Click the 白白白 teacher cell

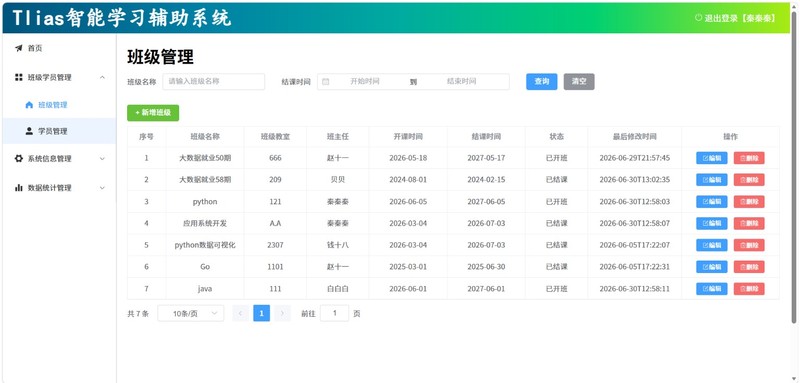coord(338,289)
